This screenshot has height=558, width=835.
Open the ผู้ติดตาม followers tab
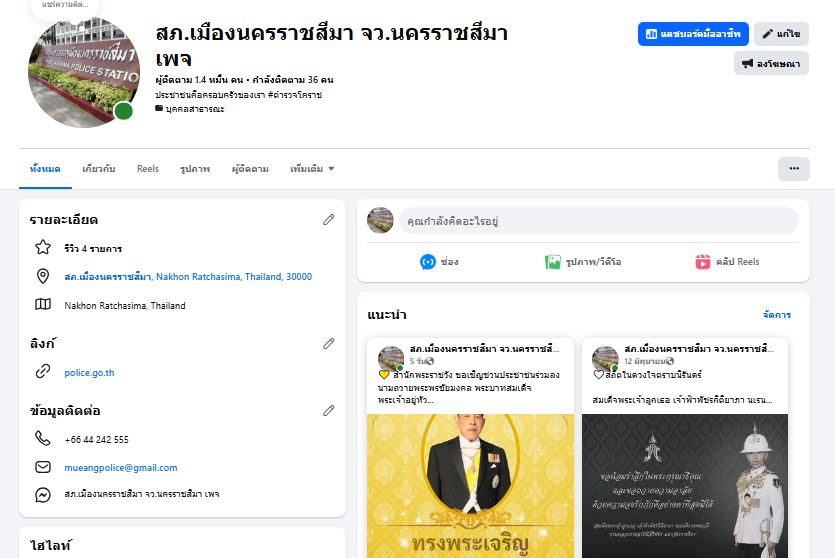(x=250, y=169)
